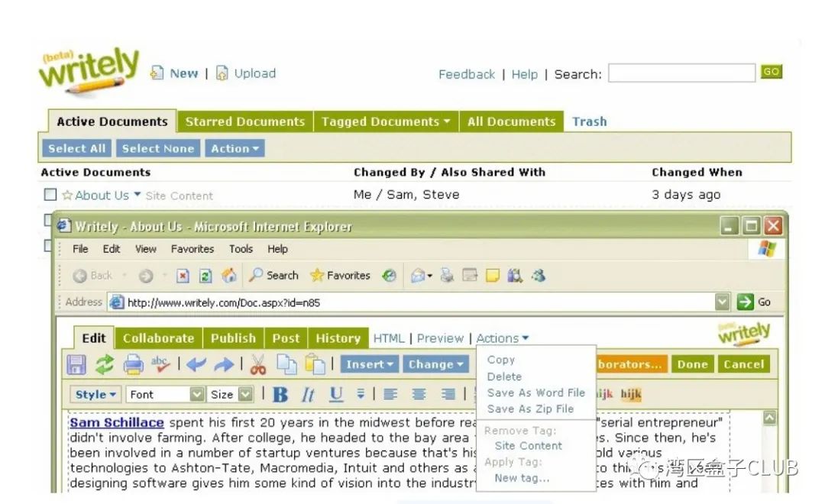The height and width of the screenshot is (504, 825).
Task: Go to Home in Internet Explorer toolbar
Action: pyautogui.click(x=229, y=275)
